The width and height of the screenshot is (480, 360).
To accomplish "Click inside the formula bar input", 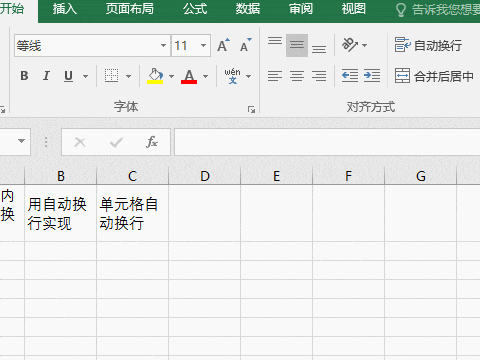I will (327, 142).
